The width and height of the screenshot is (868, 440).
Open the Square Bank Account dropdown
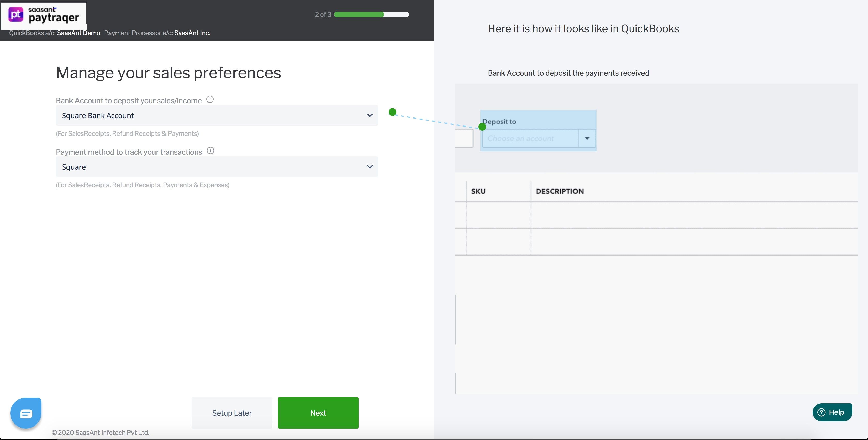tap(217, 116)
